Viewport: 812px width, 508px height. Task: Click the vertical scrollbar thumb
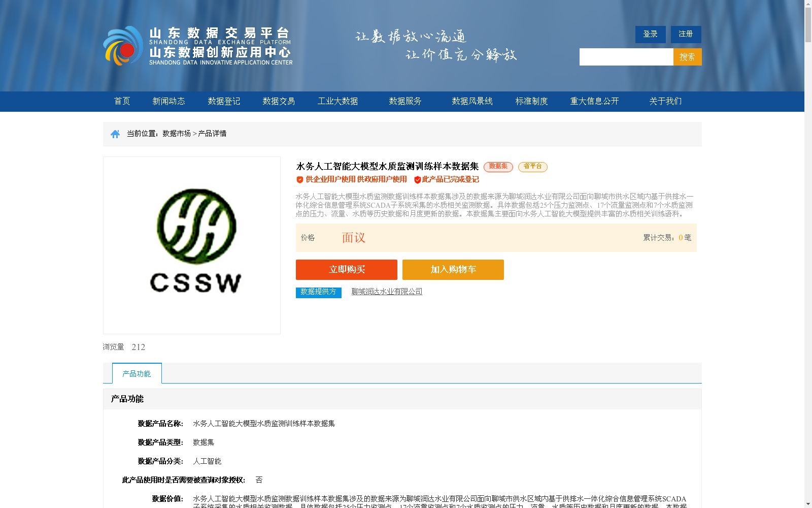808,24
